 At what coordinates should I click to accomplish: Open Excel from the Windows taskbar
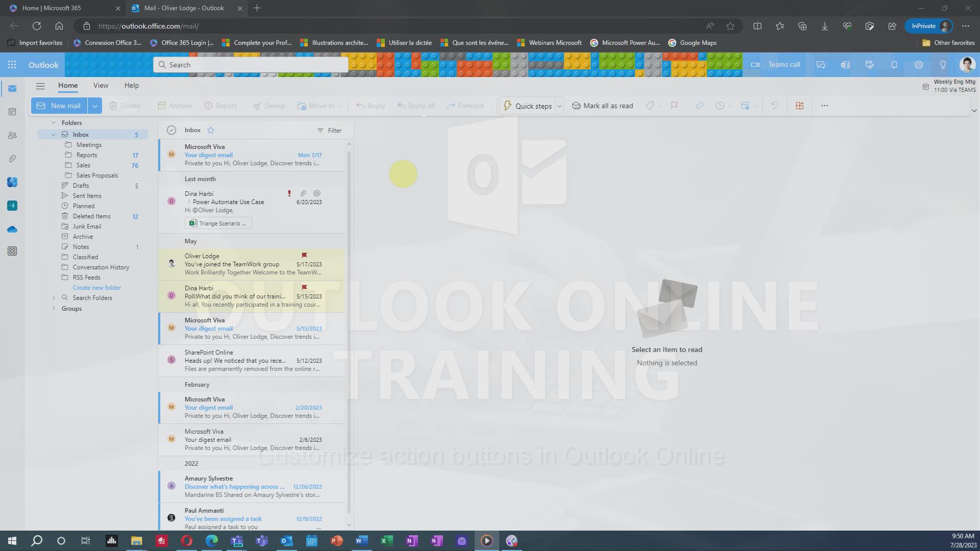(x=386, y=541)
